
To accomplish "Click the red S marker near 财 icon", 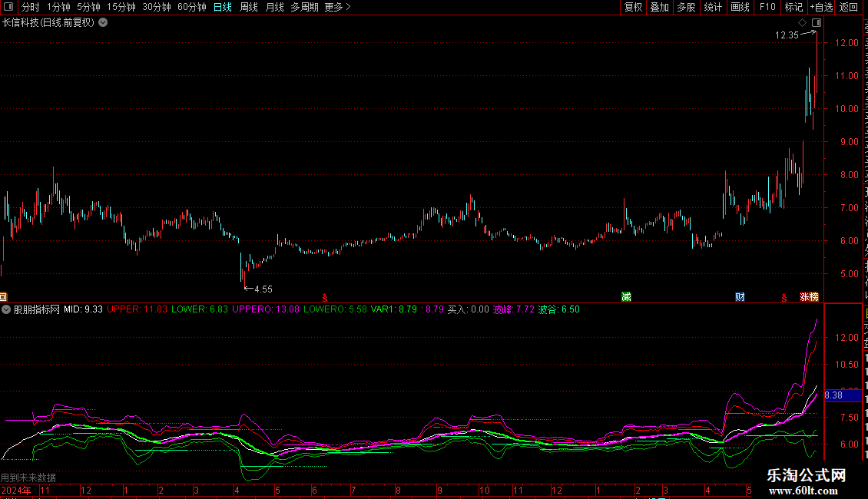I will (x=784, y=298).
